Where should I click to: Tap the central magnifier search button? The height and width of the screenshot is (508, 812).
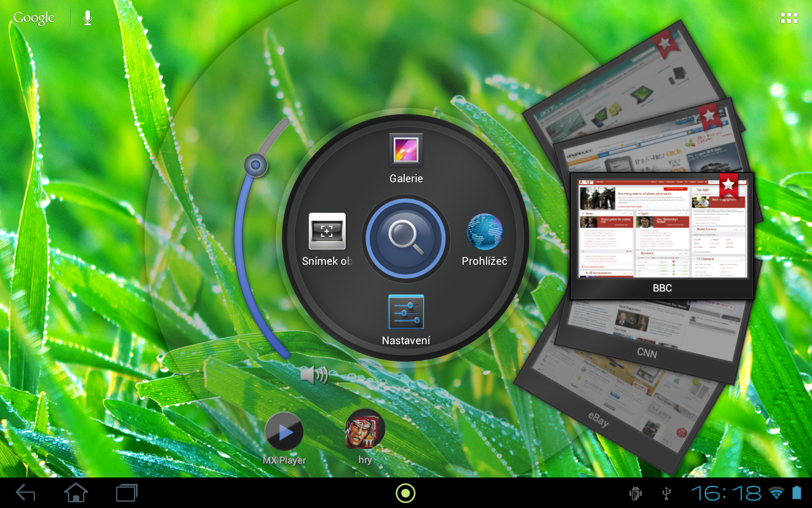[406, 238]
